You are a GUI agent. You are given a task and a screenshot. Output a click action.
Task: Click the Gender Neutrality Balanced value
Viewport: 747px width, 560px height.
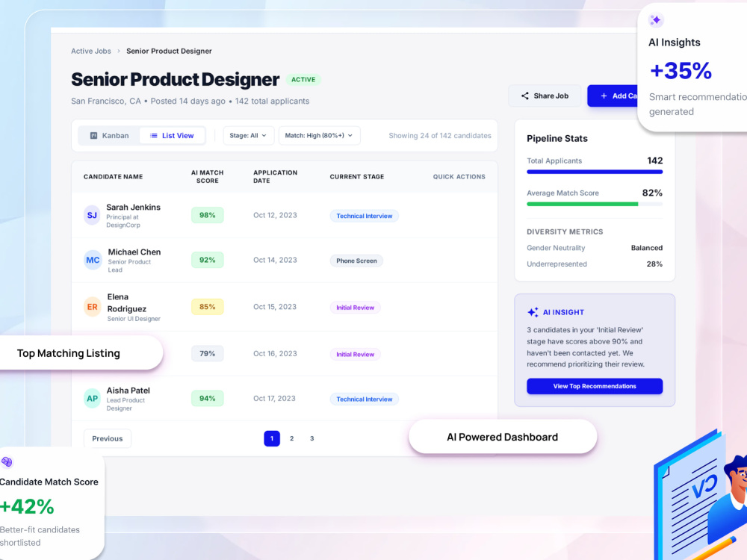pos(647,248)
